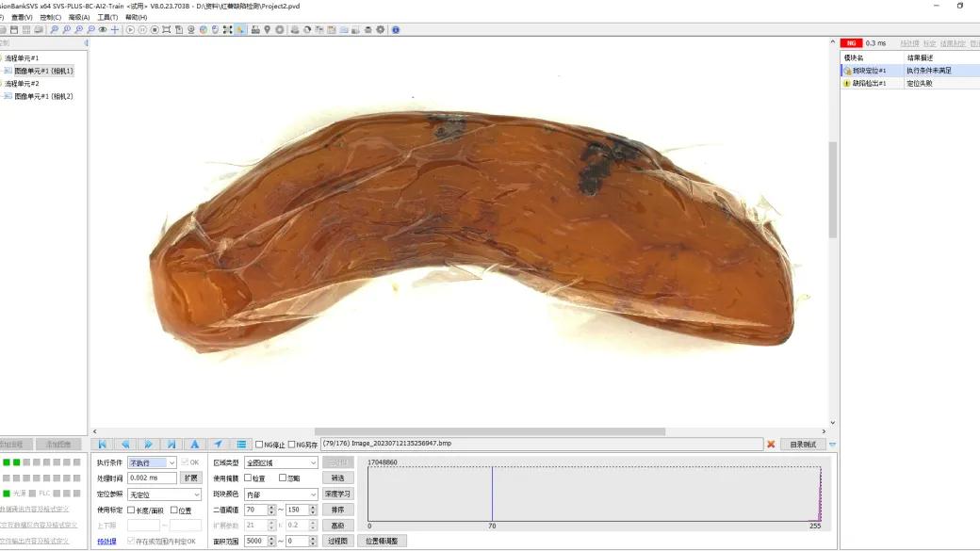Viewport: 980px width, 551px height.
Task: Click the 排序 button
Action: tap(338, 510)
